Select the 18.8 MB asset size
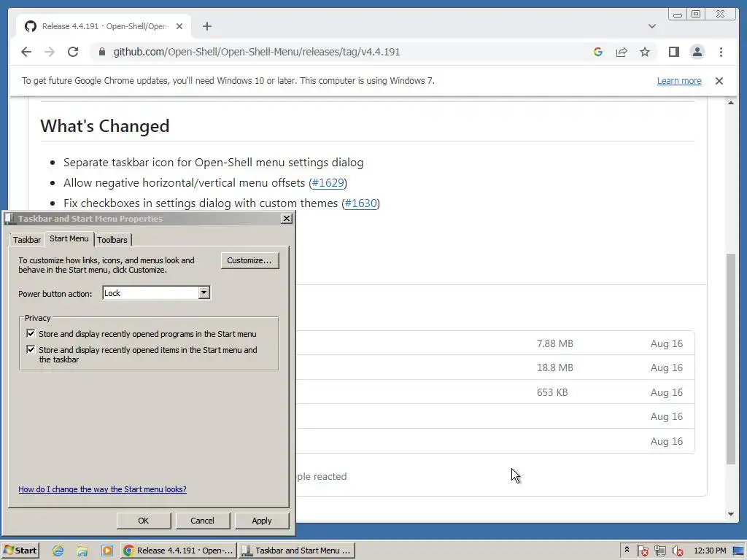Viewport: 747px width, 560px height. tap(555, 367)
